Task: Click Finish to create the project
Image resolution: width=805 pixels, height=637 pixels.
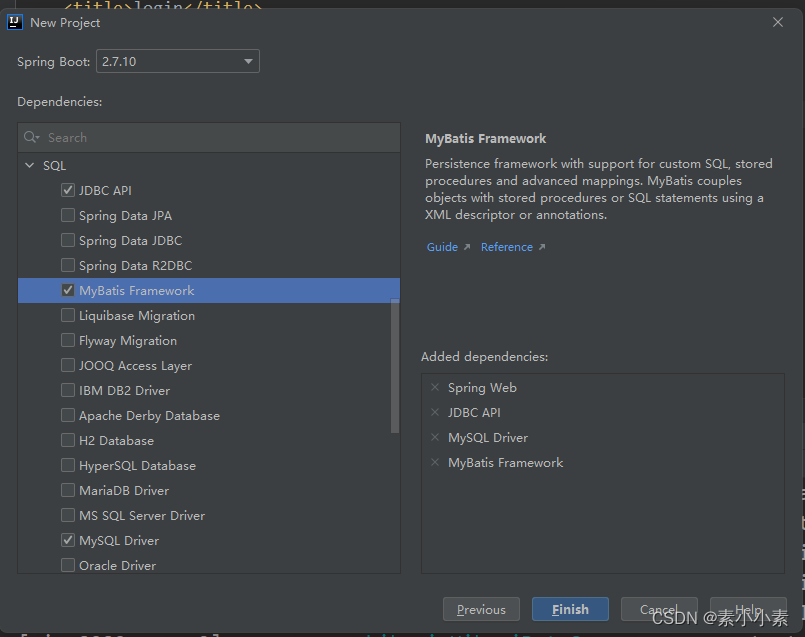Action: click(x=570, y=609)
